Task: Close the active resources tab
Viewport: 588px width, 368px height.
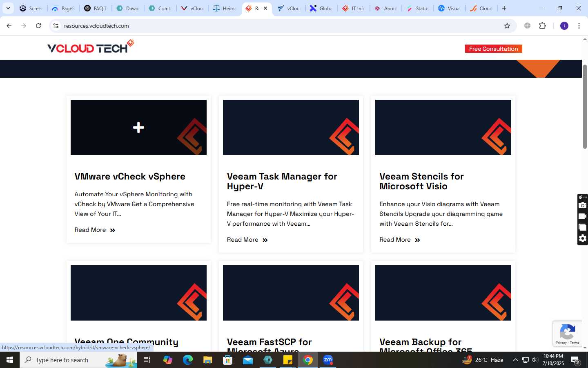Action: pyautogui.click(x=265, y=8)
